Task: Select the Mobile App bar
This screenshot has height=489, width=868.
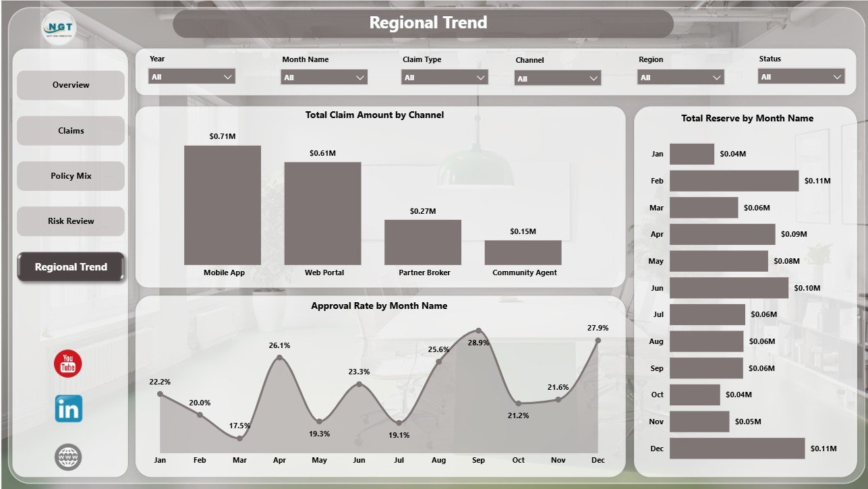Action: click(223, 205)
